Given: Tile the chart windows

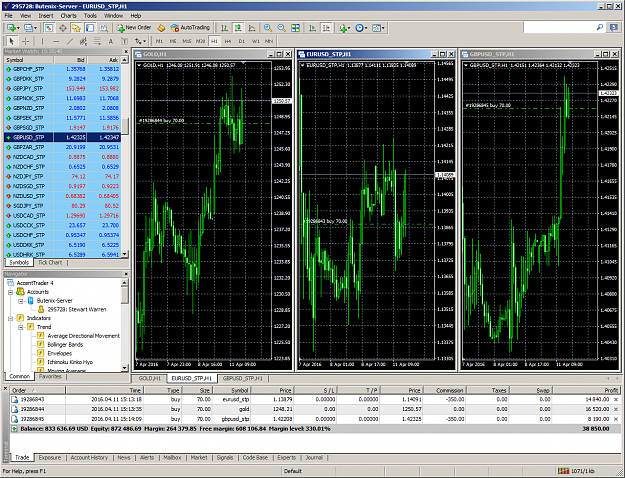Looking at the screenshot, I should 295,28.
